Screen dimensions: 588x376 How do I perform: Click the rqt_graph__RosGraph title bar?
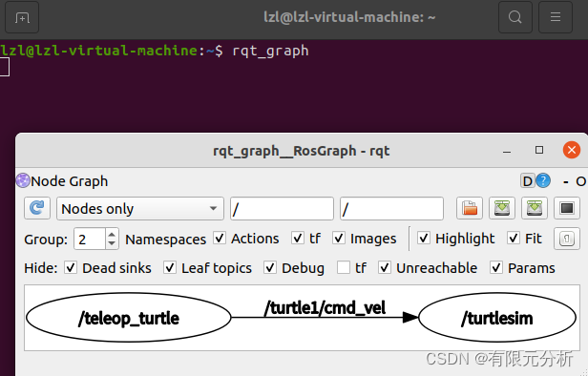(301, 151)
